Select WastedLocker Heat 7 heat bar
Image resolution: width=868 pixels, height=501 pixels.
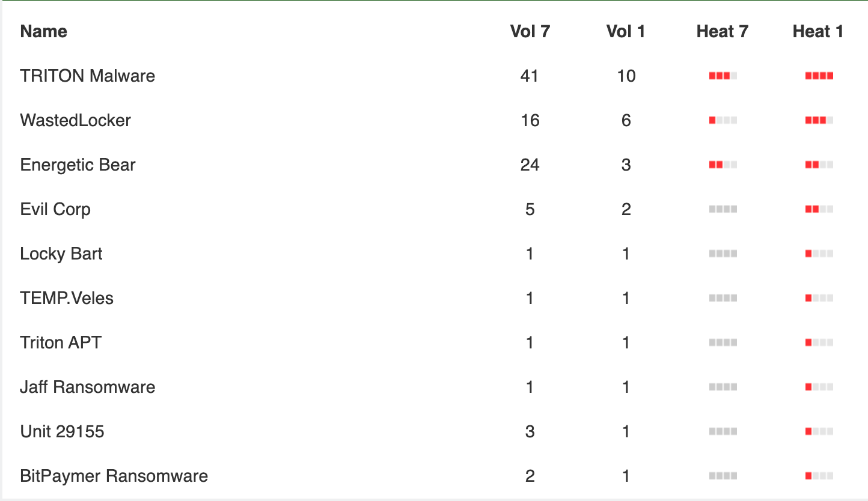pyautogui.click(x=723, y=120)
